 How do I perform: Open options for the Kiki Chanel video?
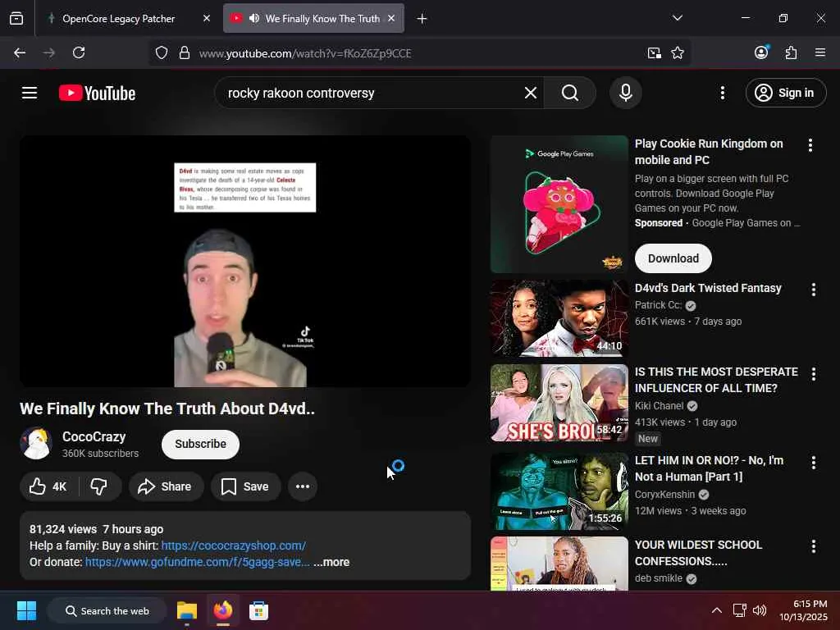point(813,374)
